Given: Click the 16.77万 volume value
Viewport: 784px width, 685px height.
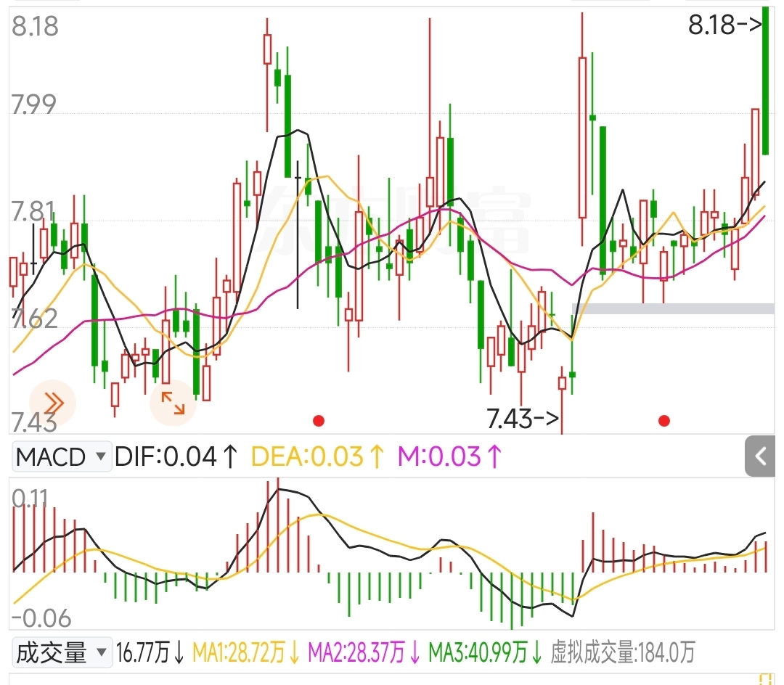Looking at the screenshot, I should pyautogui.click(x=150, y=652).
